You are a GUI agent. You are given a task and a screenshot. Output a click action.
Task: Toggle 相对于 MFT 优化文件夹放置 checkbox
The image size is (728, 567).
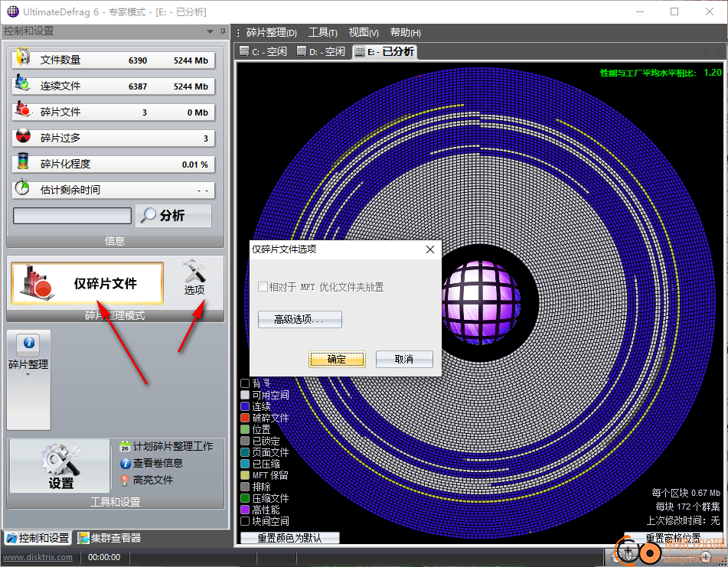click(x=263, y=287)
